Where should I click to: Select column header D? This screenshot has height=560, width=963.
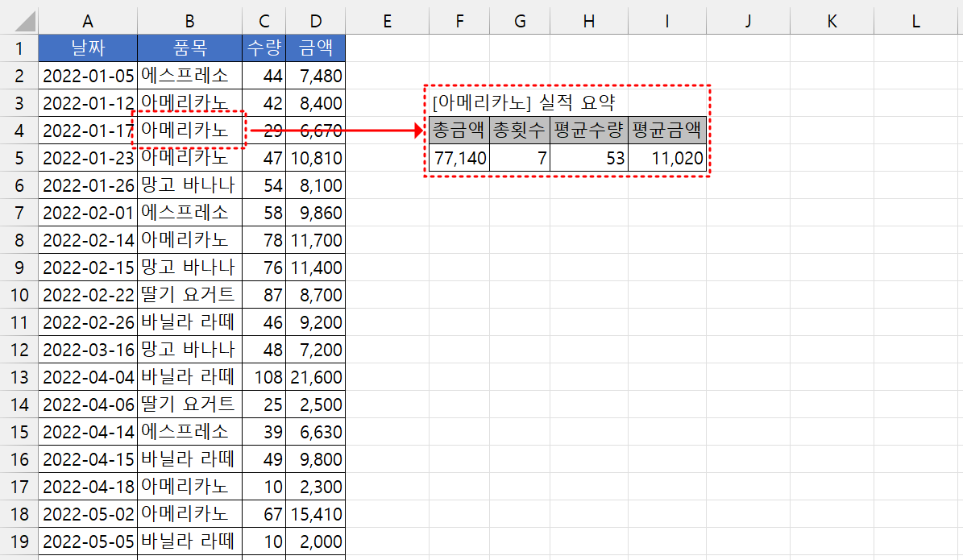click(x=316, y=21)
